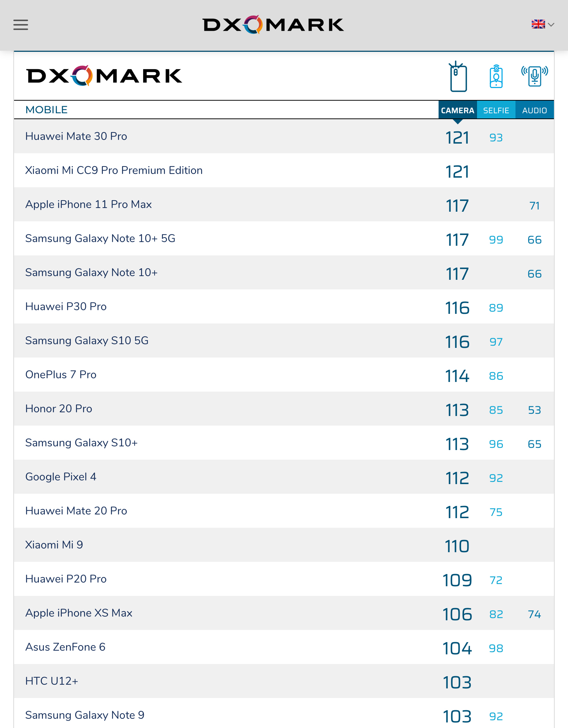Click the UK flag language icon
Screen dimensions: 568x728
(x=538, y=24)
